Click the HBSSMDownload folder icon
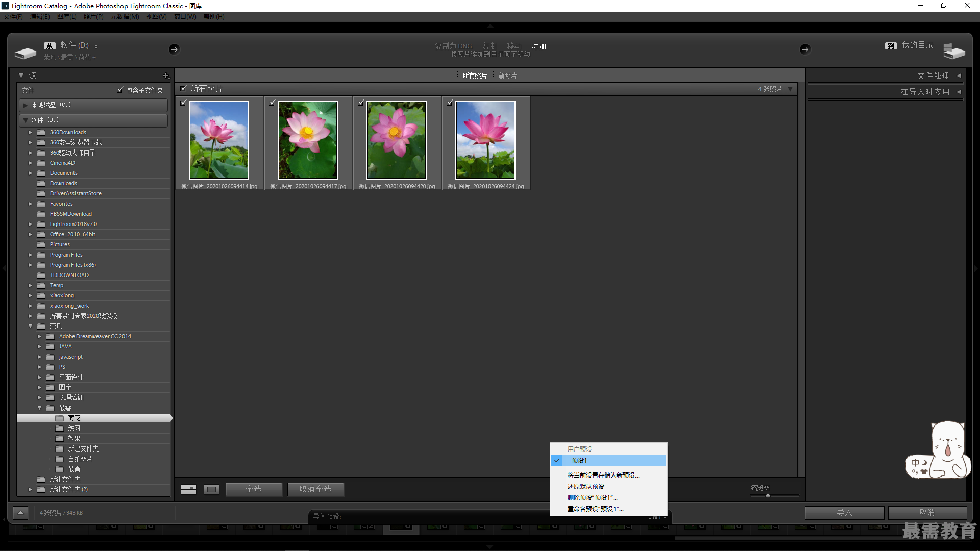The height and width of the screenshot is (551, 980). tap(41, 214)
